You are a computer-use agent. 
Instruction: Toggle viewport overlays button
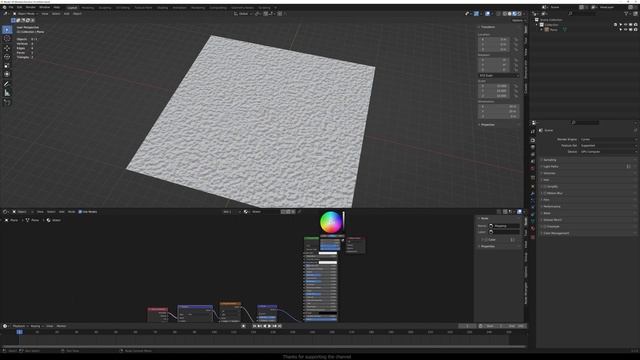pos(487,13)
